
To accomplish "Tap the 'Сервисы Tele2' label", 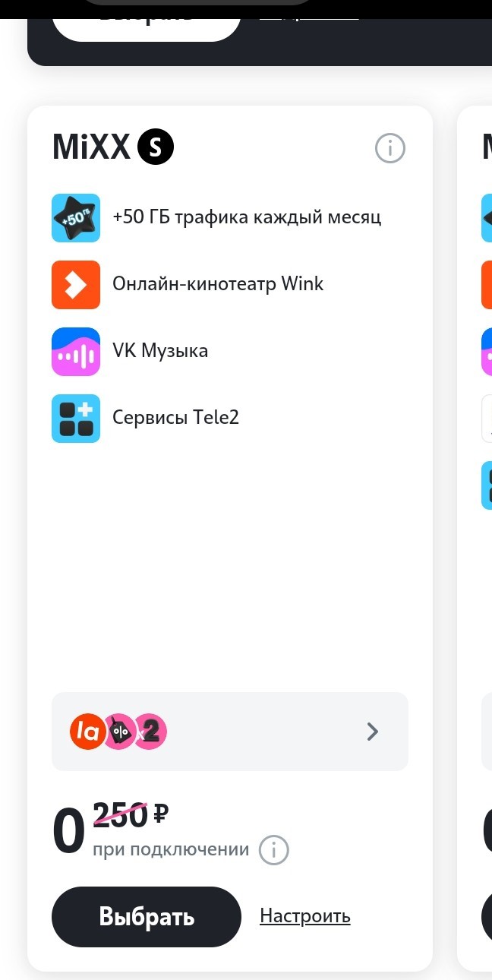I will [175, 417].
